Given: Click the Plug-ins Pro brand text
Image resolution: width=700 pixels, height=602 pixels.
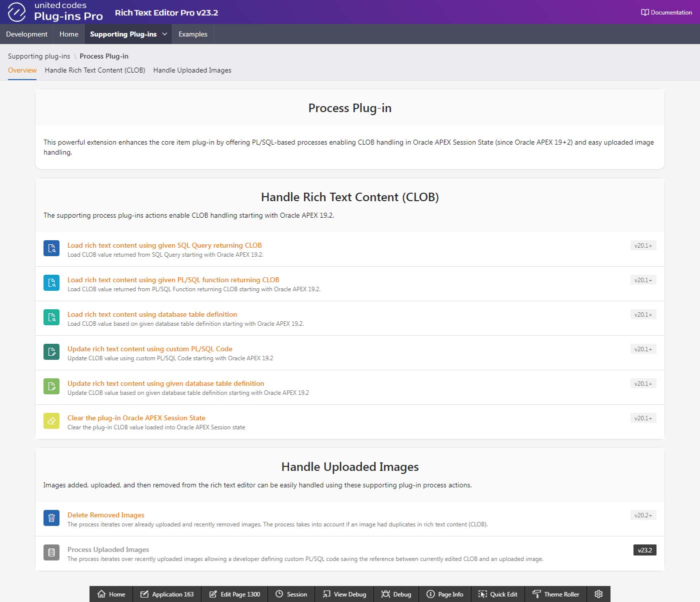Looking at the screenshot, I should click(68, 17).
